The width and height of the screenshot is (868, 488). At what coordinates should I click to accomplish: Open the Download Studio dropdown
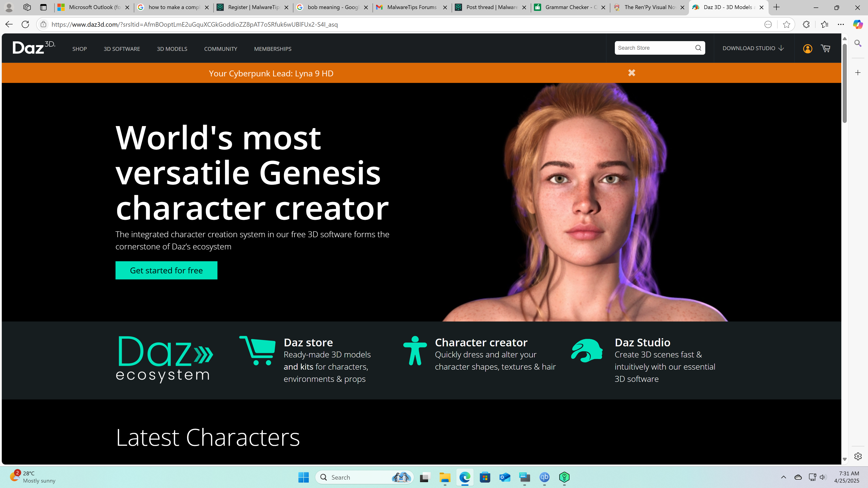pos(753,48)
